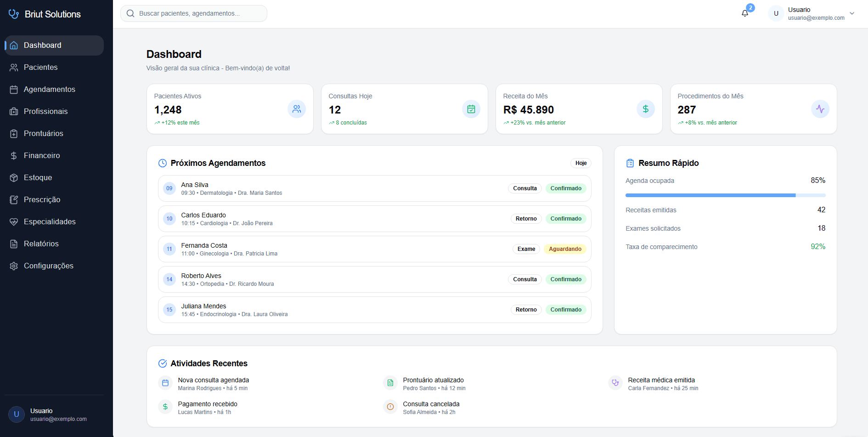Viewport: 868px width, 437px height.
Task: Toggle the Retorno tag on Carlos Eduardo
Action: [526, 218]
